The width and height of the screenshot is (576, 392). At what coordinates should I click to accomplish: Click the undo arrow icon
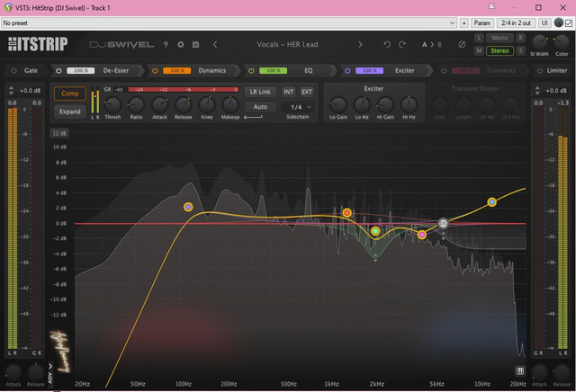click(x=387, y=44)
